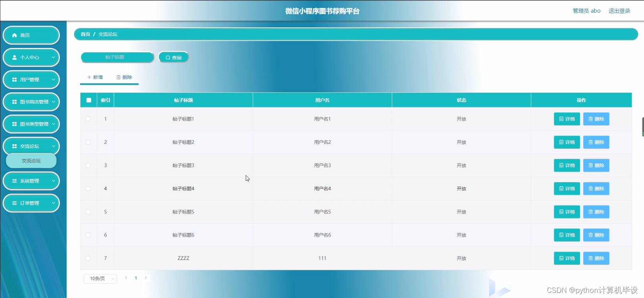Screen dimensions: 644x298
Task: Click 交流论坛 in the breadcrumb
Action: 108,34
